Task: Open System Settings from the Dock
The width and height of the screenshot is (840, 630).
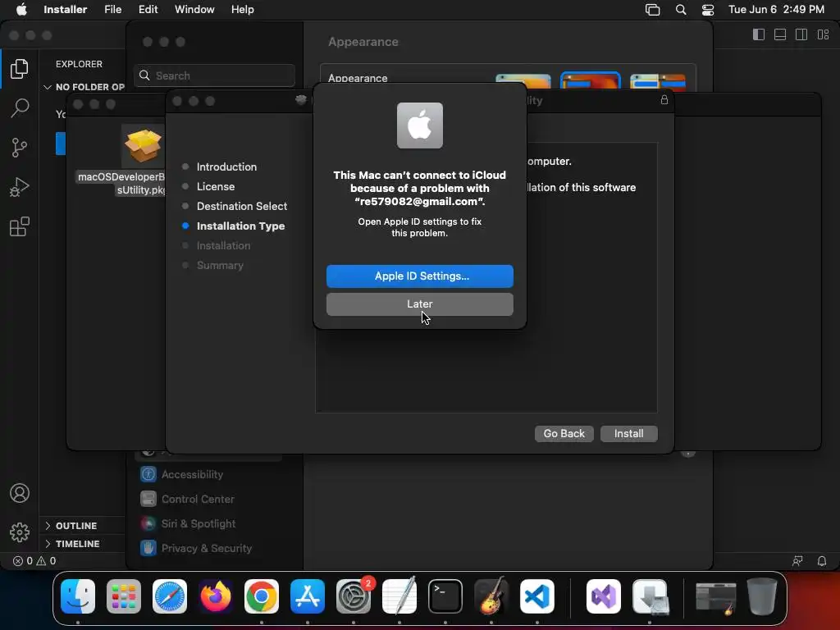Action: [354, 596]
